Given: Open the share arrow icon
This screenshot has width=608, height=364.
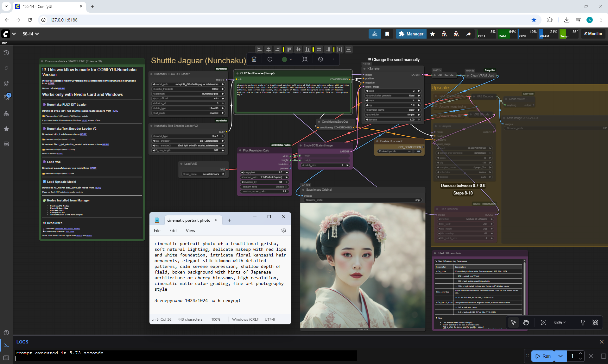Looking at the screenshot, I should click(x=468, y=34).
